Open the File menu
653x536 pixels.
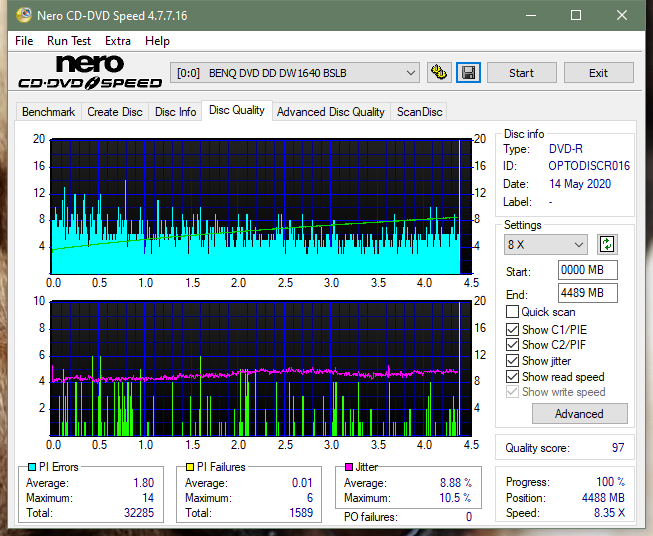pyautogui.click(x=24, y=41)
